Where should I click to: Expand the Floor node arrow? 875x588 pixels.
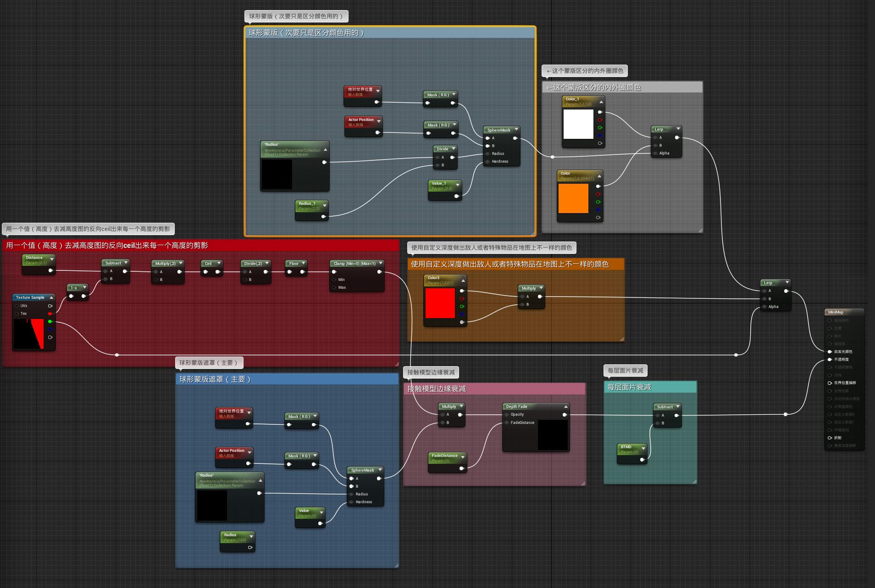[x=303, y=263]
